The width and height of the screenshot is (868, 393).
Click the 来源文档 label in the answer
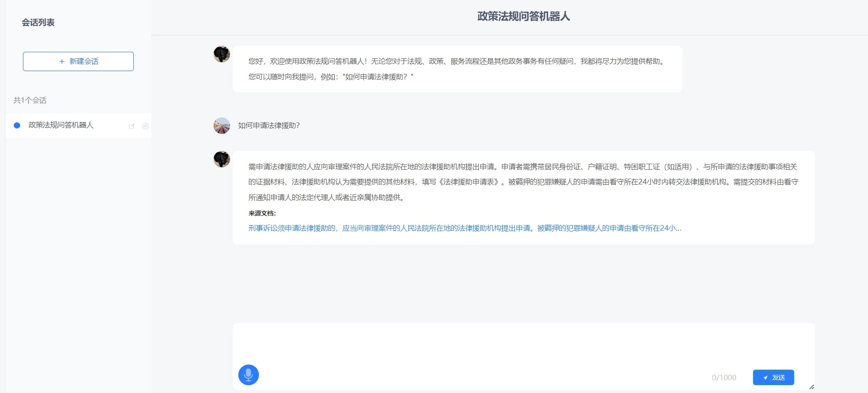262,213
